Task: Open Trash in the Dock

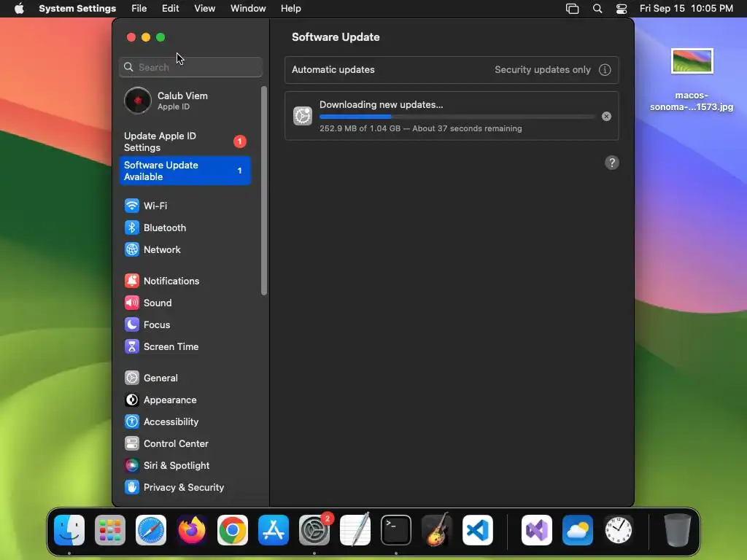Action: [x=678, y=530]
